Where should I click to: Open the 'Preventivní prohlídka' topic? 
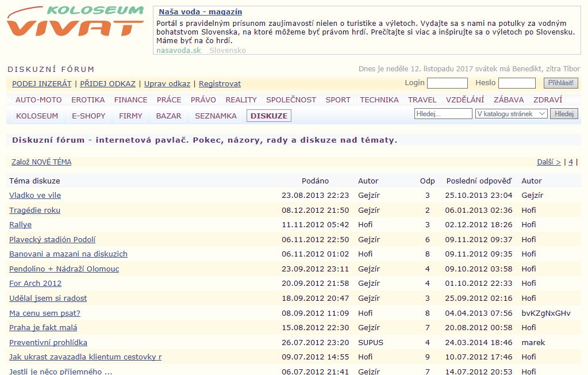coord(48,342)
